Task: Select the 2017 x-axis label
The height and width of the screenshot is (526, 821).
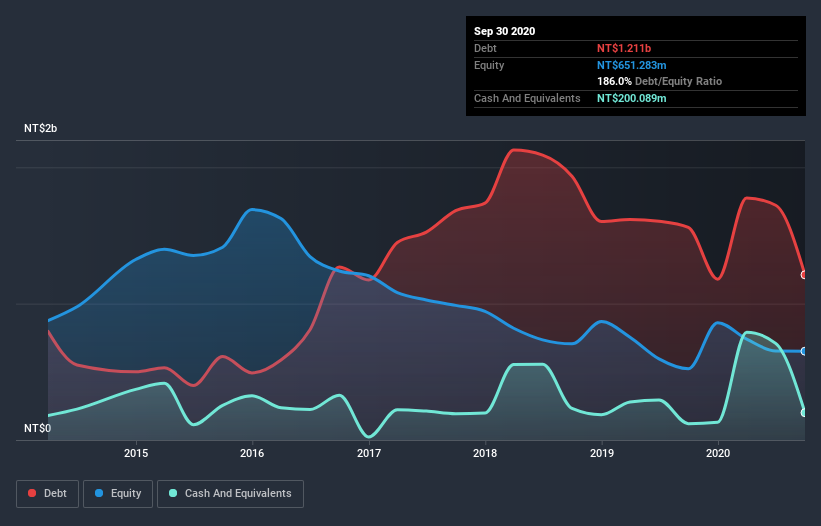Action: (369, 453)
